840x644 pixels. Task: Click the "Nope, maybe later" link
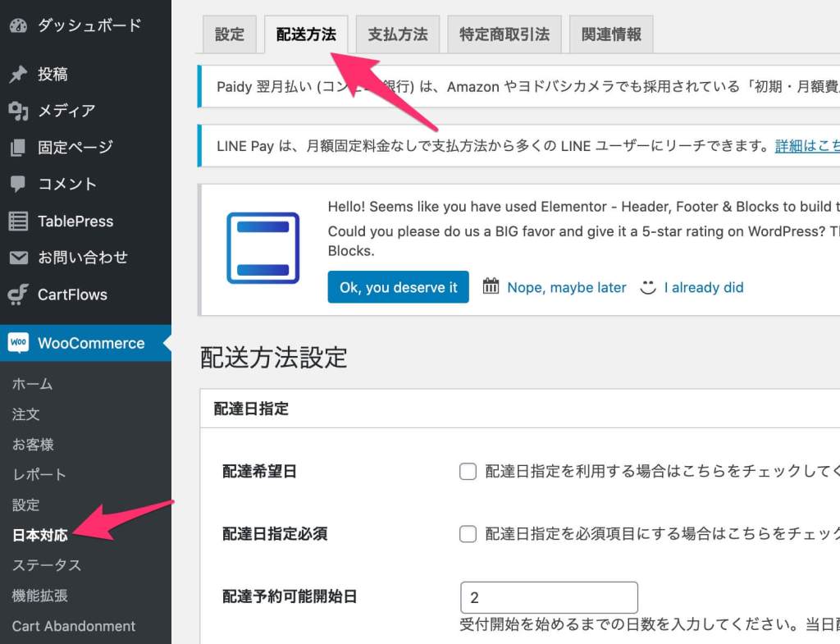coord(566,288)
